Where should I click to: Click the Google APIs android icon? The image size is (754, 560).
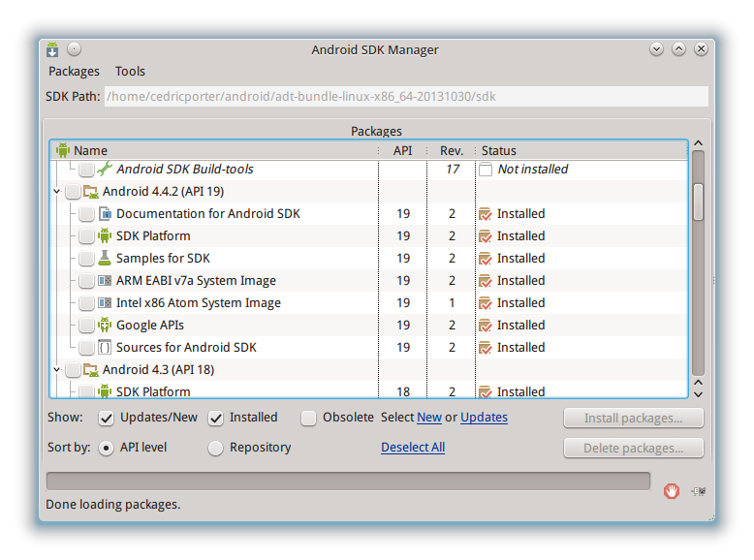point(105,325)
